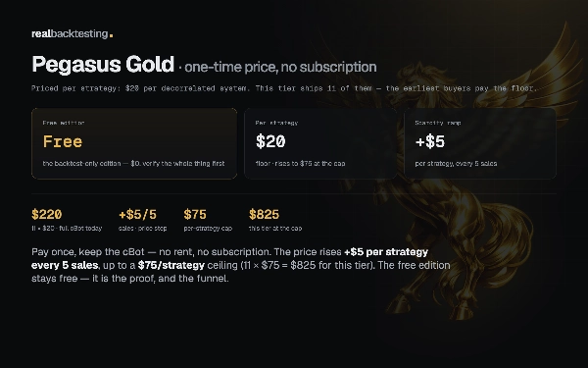Click the +$5 ramp value
588x368 pixels.
coord(430,141)
